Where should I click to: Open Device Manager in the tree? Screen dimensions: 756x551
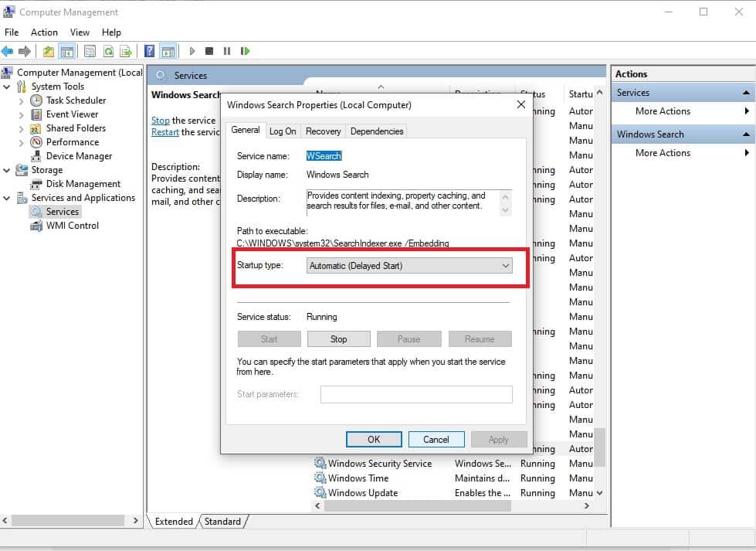(x=79, y=156)
